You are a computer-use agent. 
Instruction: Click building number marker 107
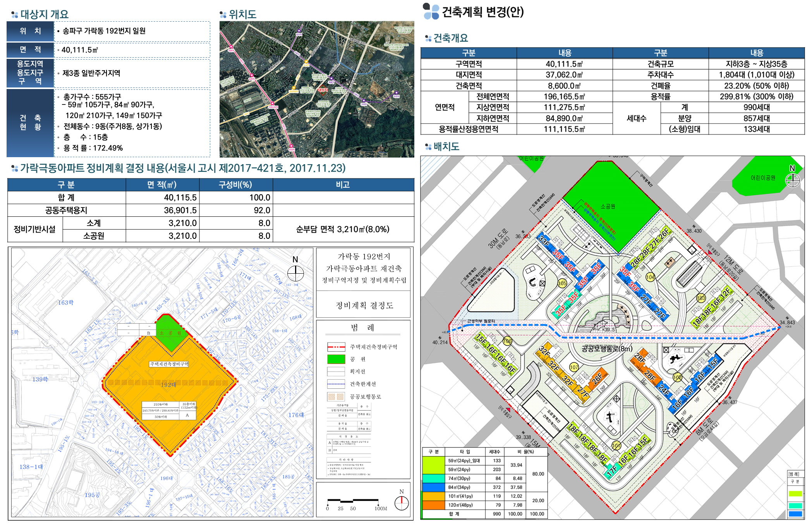tap(574, 367)
